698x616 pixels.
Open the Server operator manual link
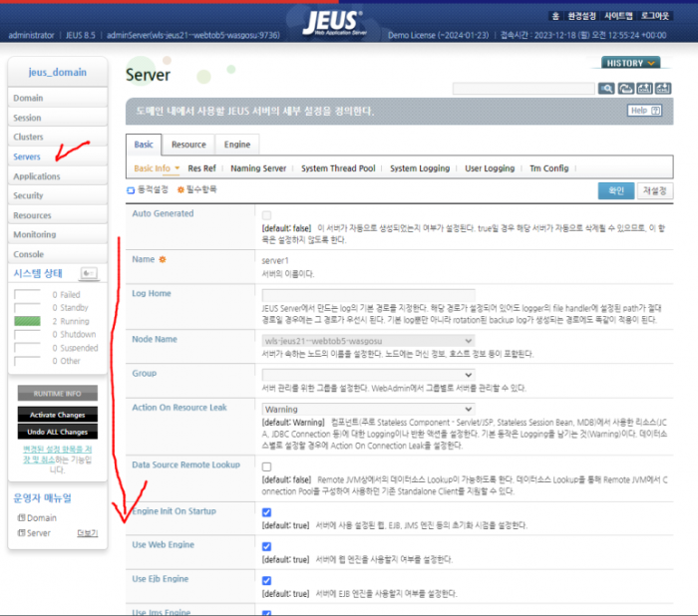point(39,532)
